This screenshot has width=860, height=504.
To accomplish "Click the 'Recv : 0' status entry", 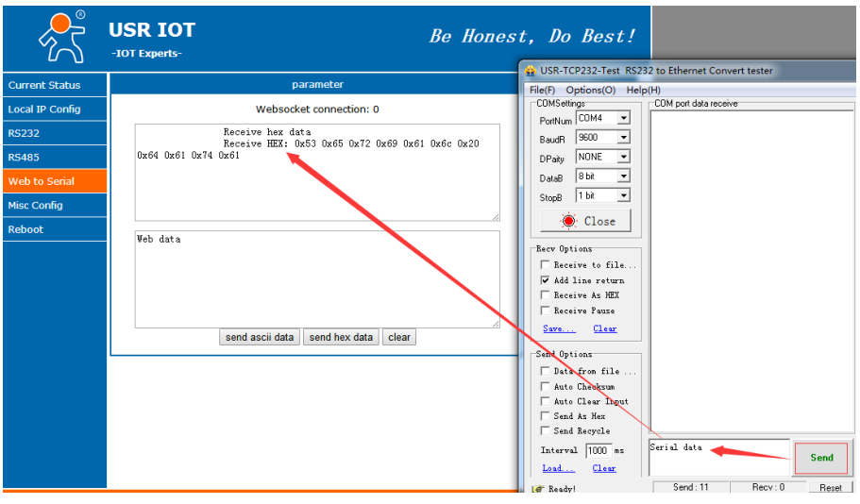I will 767,487.
